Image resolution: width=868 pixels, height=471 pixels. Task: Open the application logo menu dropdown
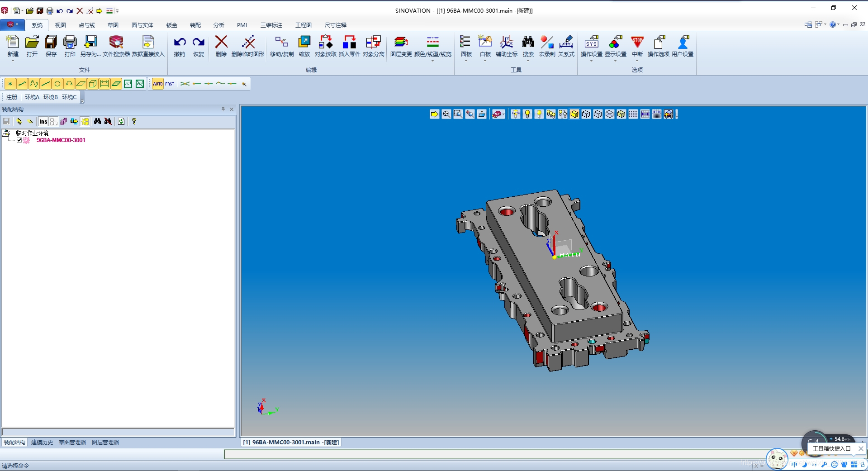click(x=12, y=24)
